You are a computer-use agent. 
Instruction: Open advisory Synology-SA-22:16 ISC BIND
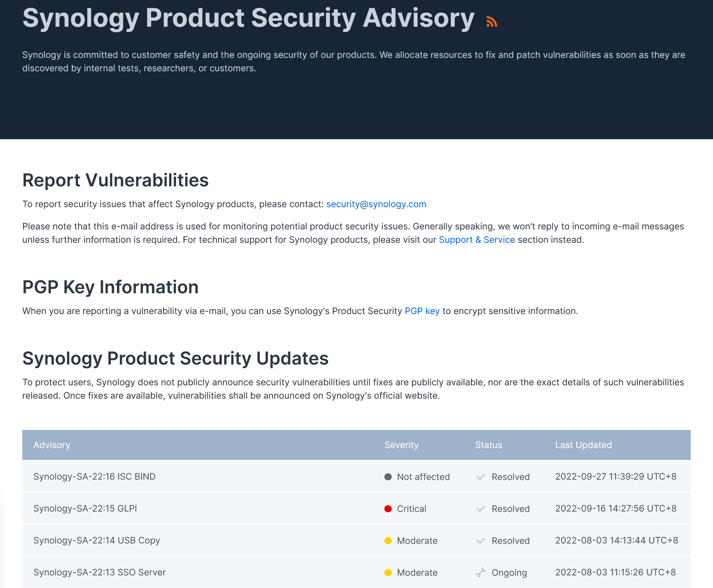95,477
